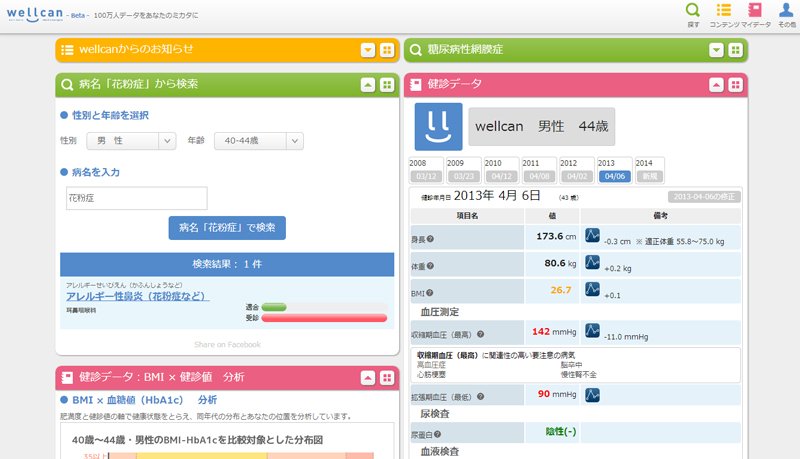The height and width of the screenshot is (459, 800).
Task: Open the 体重 trend graph icon
Action: (592, 262)
